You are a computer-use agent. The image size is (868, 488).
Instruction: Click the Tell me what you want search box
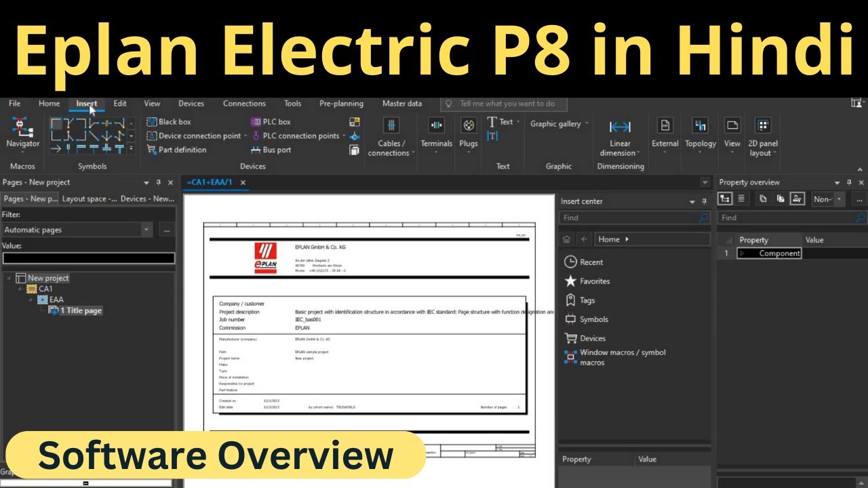pyautogui.click(x=504, y=104)
